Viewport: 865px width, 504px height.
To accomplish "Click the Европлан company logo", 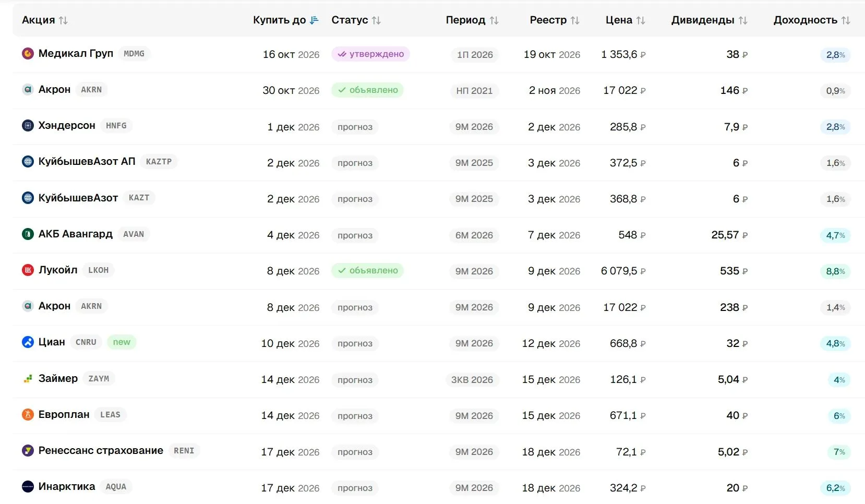I will tap(28, 414).
